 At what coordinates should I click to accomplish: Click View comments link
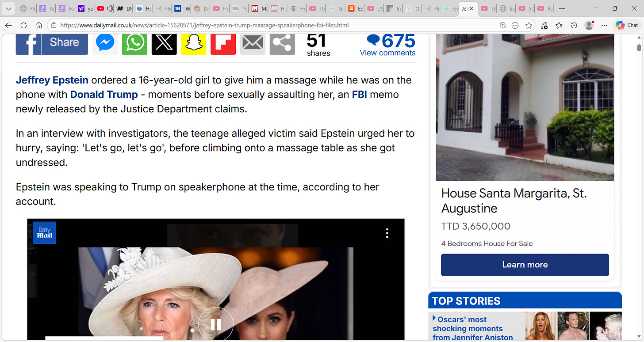click(387, 53)
